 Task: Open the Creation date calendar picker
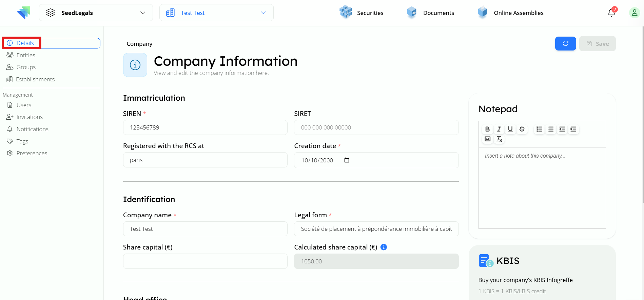347,160
